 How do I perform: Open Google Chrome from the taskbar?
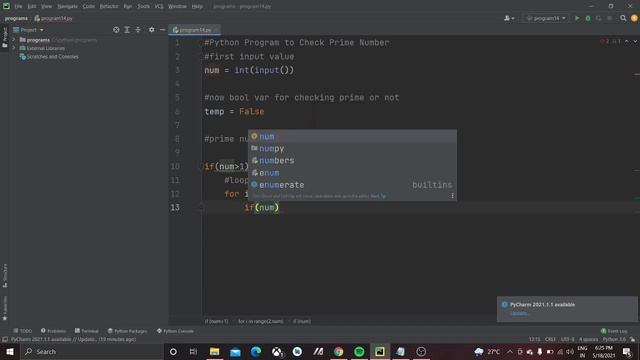pyautogui.click(x=338, y=351)
